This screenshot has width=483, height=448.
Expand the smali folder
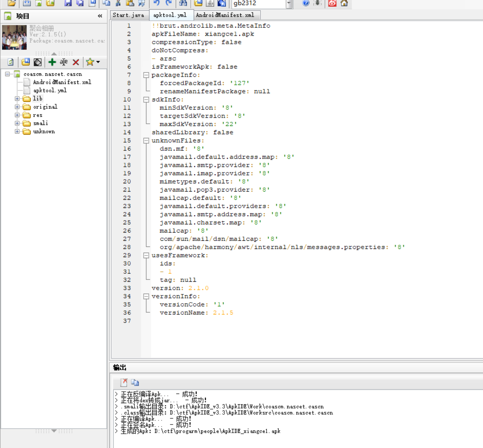coord(17,123)
